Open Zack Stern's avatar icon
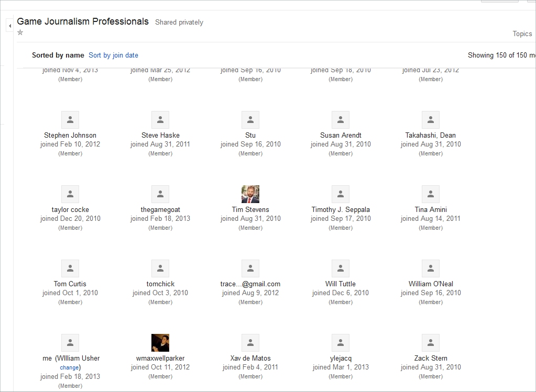The height and width of the screenshot is (392, 536). (431, 343)
